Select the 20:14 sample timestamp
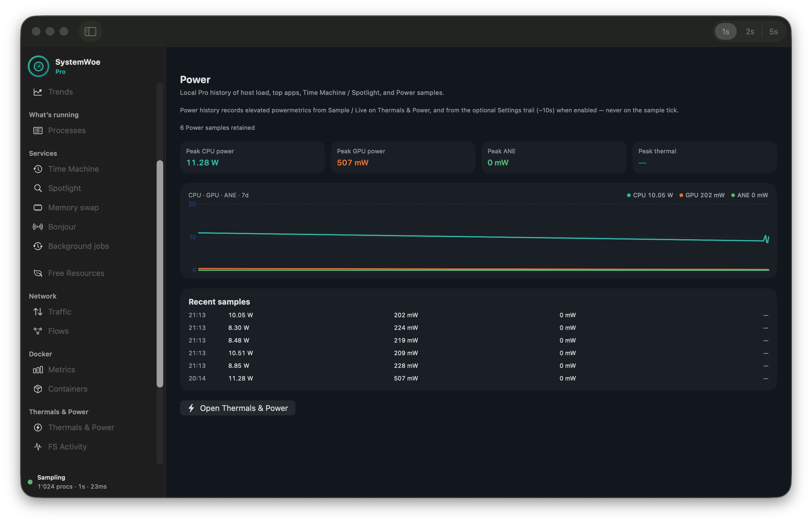The width and height of the screenshot is (812, 523). (x=197, y=378)
